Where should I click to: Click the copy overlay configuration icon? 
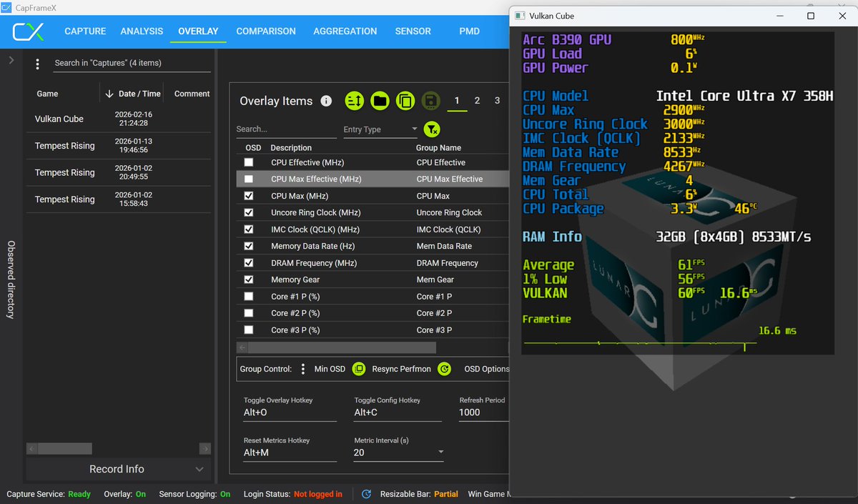(405, 101)
